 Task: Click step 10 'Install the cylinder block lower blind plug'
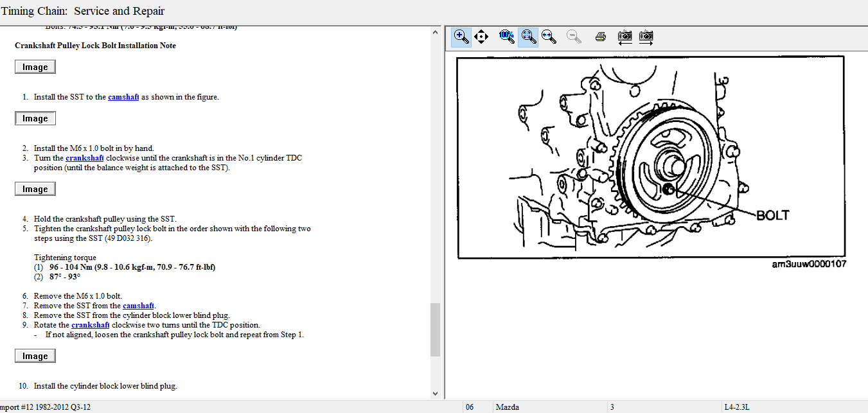[105, 386]
